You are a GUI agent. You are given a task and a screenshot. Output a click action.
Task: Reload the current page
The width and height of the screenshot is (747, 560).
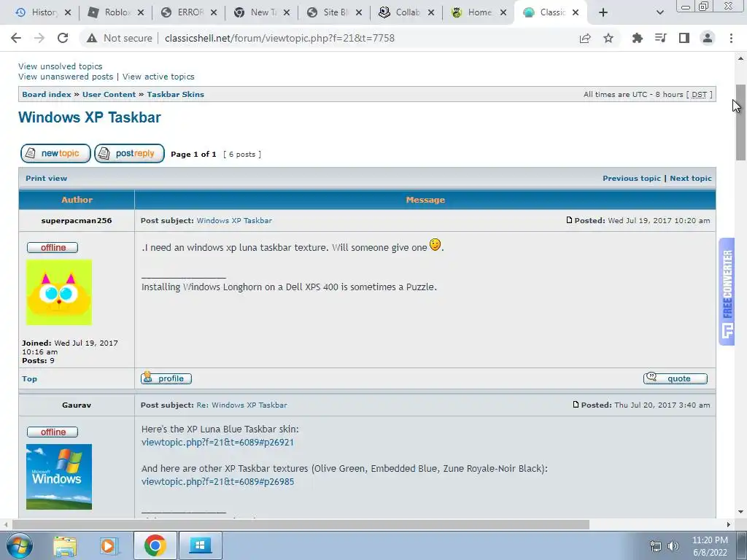pyautogui.click(x=63, y=38)
